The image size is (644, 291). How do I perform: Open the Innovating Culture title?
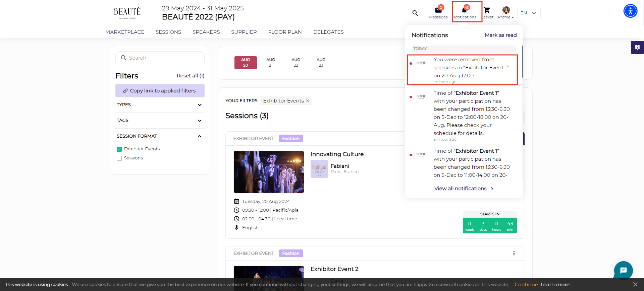coord(337,154)
